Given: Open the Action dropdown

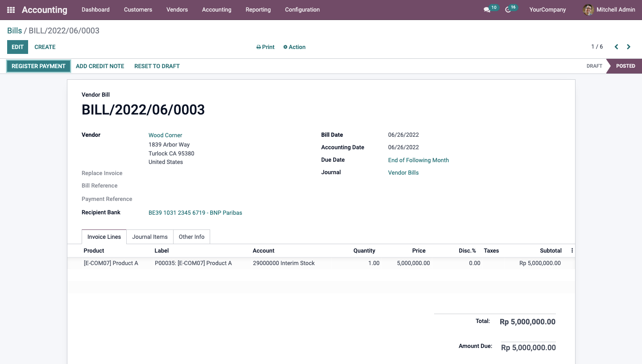Looking at the screenshot, I should tap(294, 47).
